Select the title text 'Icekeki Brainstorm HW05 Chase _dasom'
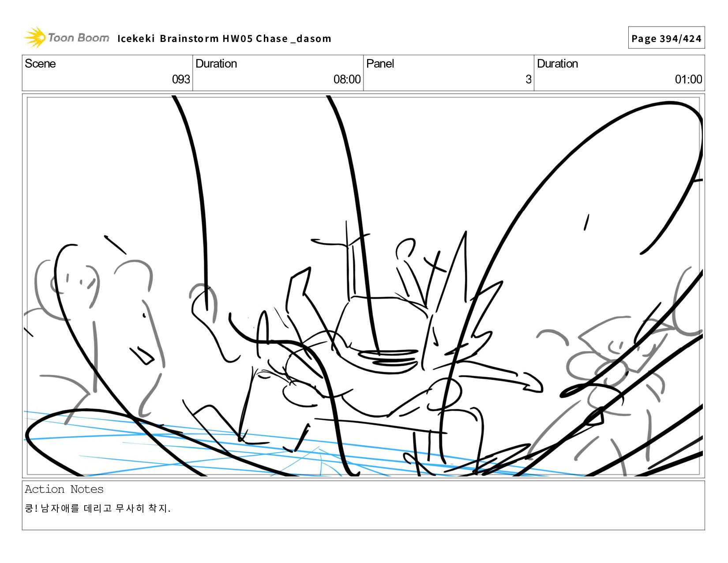 (x=224, y=38)
